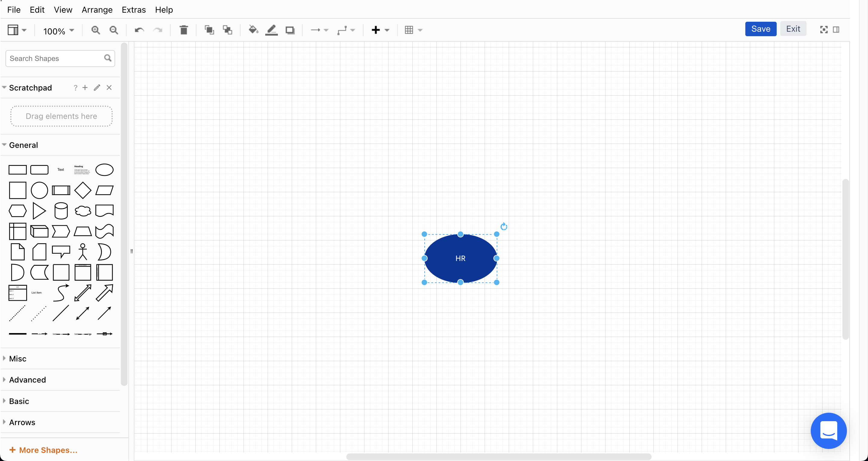Expand the Misc shapes section
The width and height of the screenshot is (868, 461).
(x=17, y=358)
